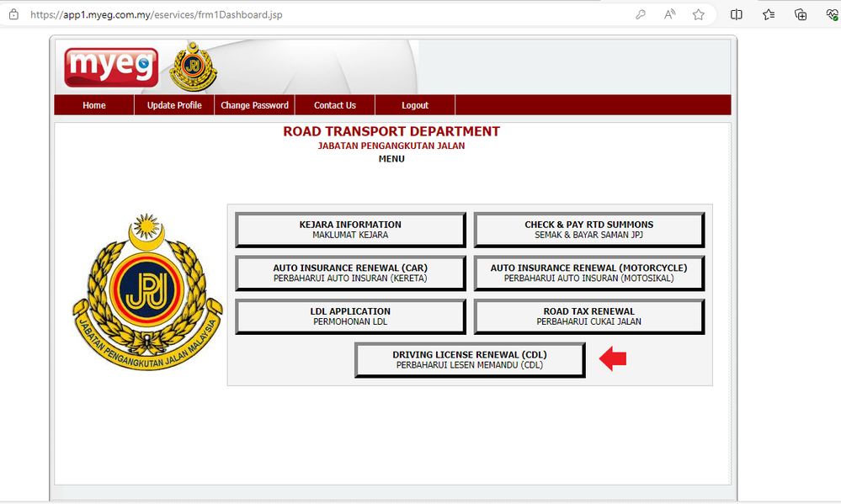This screenshot has height=504, width=841.
Task: Open Kejara Information
Action: 350,229
